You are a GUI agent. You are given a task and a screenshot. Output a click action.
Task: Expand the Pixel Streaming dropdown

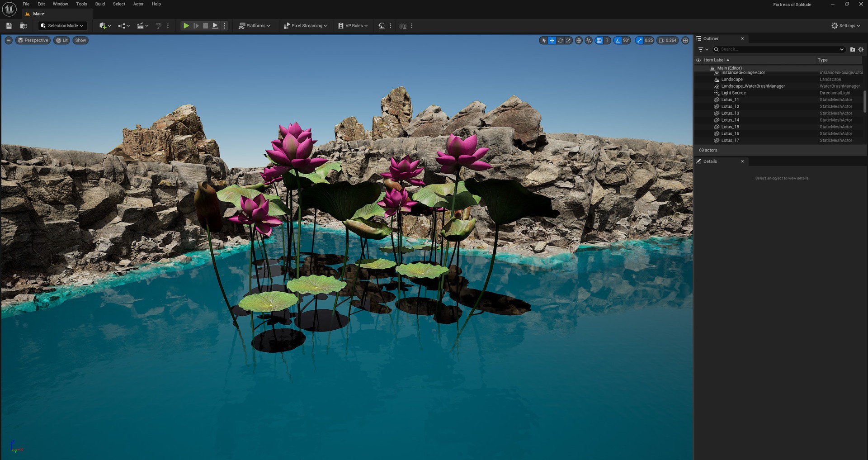[305, 26]
